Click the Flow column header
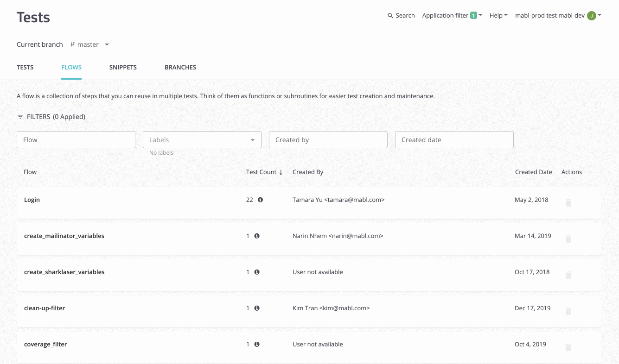This screenshot has width=619, height=364. point(30,172)
